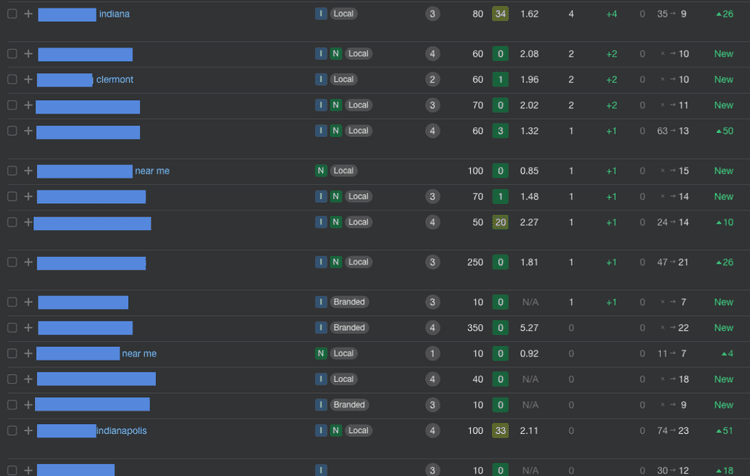
Task: Expand the row with volume 250
Action: [28, 263]
